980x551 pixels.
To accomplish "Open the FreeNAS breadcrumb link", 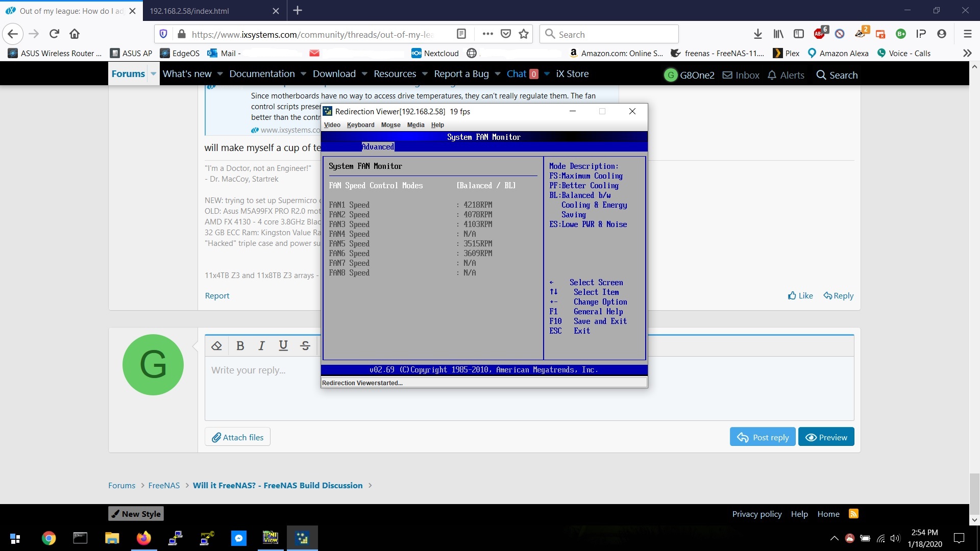I will (x=164, y=485).
